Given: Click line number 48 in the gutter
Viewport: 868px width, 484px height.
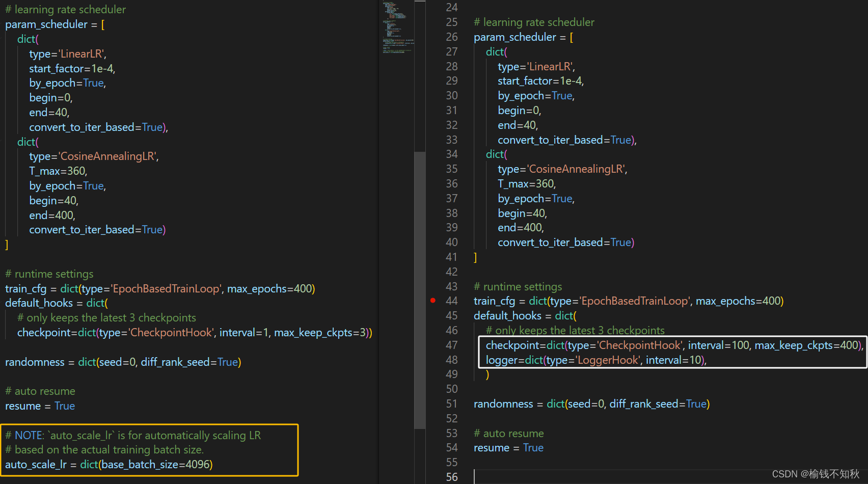Looking at the screenshot, I should click(x=452, y=360).
